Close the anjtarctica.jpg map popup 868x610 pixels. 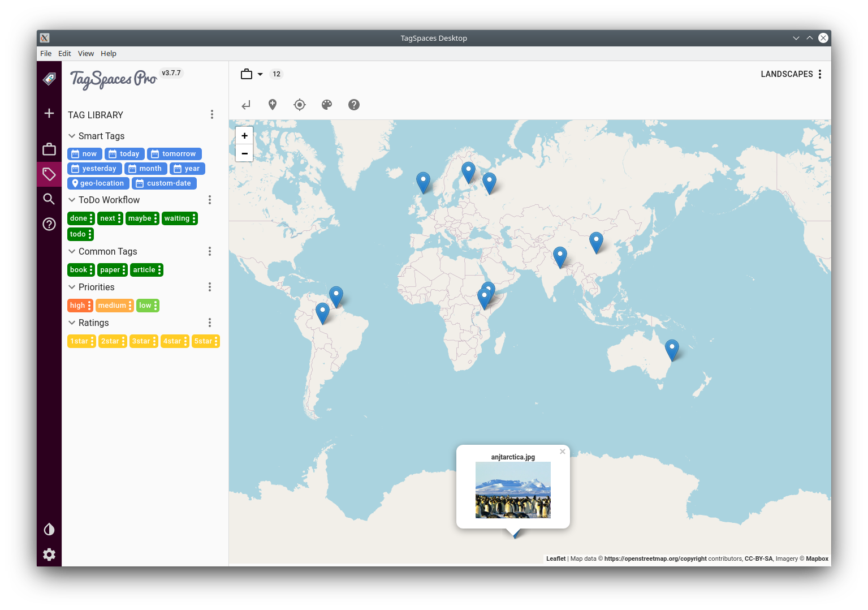[562, 452]
